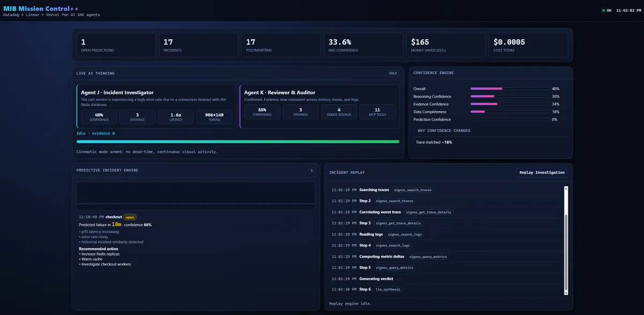Click the empty chart in Predictive Incident Engine
644x315 pixels.
coord(195,196)
